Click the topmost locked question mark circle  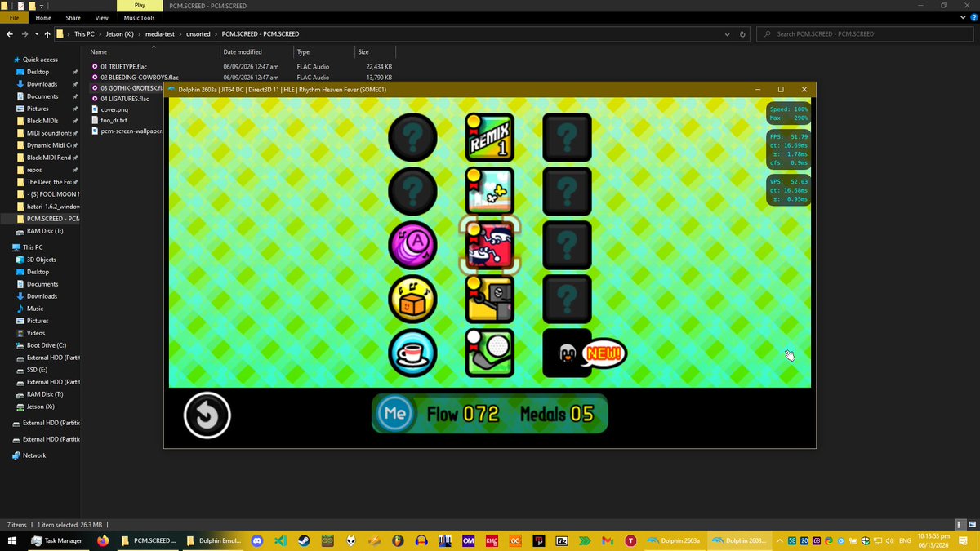click(412, 138)
